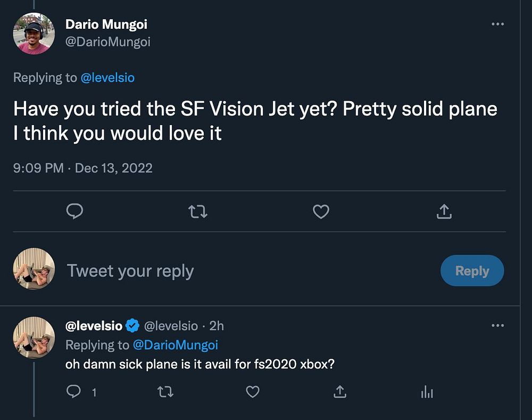Open the @levelsio mention link
The height and width of the screenshot is (420, 532).
tap(107, 78)
